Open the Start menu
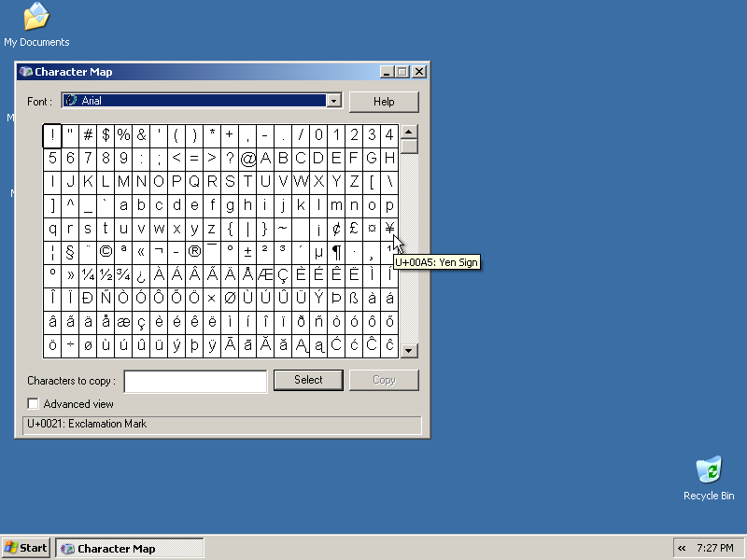 click(26, 548)
